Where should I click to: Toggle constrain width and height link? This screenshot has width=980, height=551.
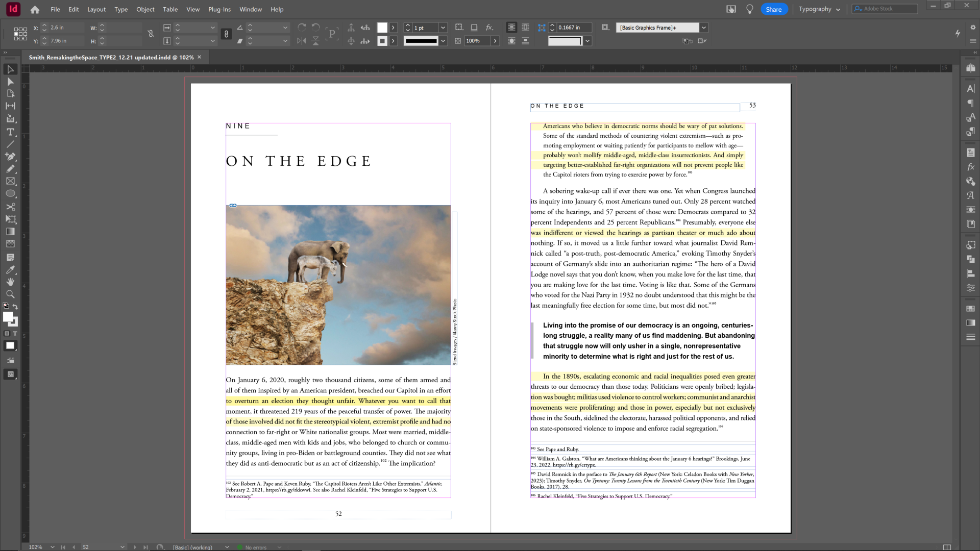tap(151, 34)
